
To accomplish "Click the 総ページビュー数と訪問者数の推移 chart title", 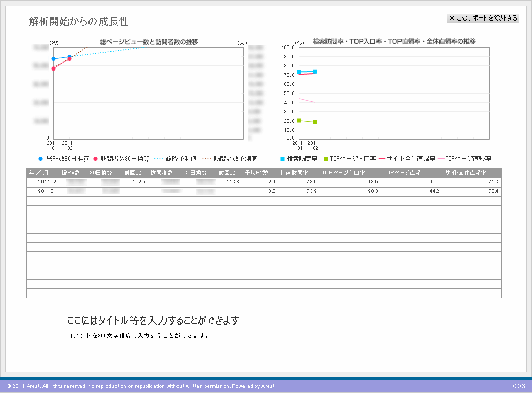I will click(x=149, y=42).
